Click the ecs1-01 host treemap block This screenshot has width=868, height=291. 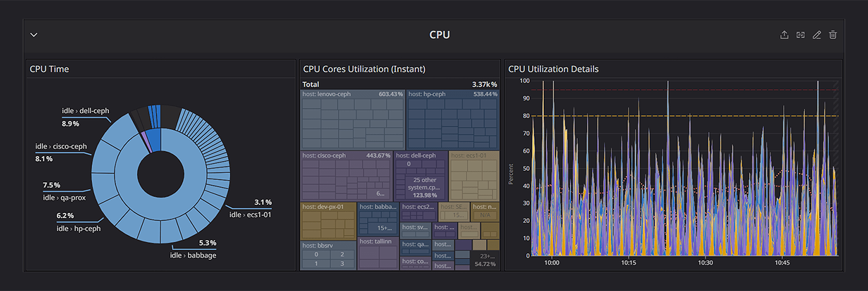(474, 179)
